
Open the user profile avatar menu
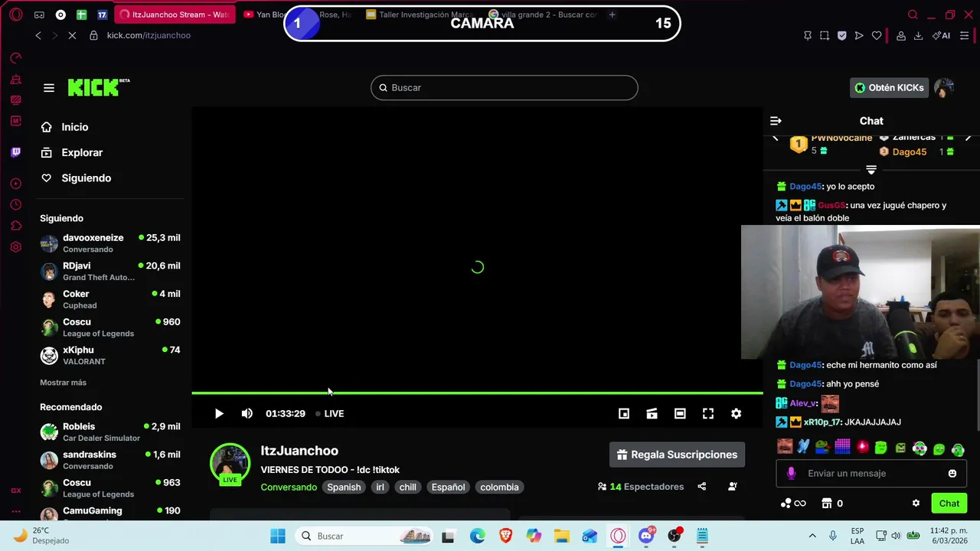pos(944,88)
